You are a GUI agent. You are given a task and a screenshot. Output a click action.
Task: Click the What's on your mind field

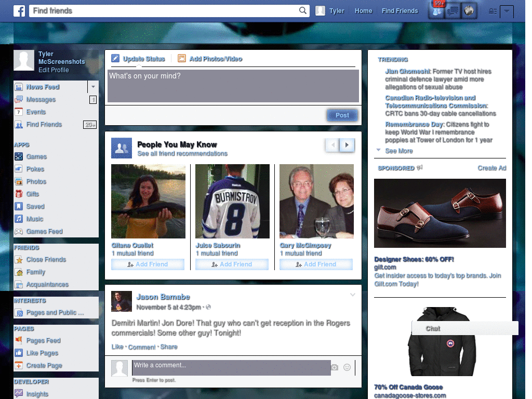(233, 86)
